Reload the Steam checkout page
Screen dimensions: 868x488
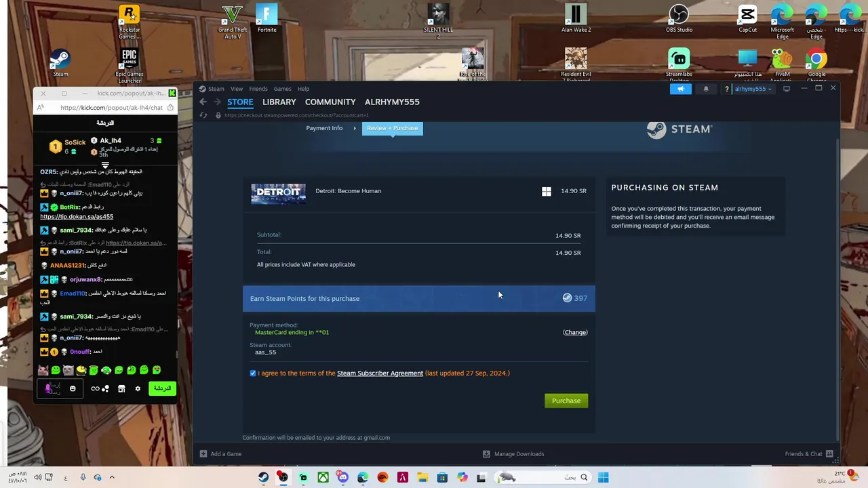[203, 115]
